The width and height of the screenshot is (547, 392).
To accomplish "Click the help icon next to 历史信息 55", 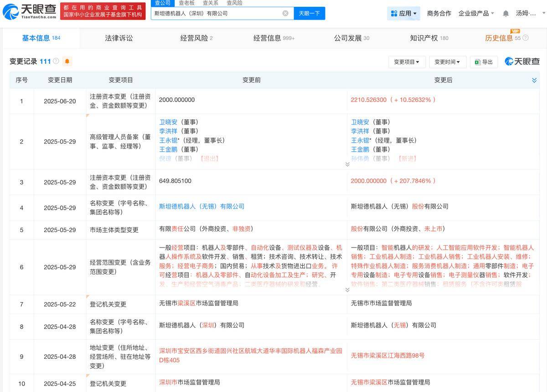I will [x=525, y=38].
